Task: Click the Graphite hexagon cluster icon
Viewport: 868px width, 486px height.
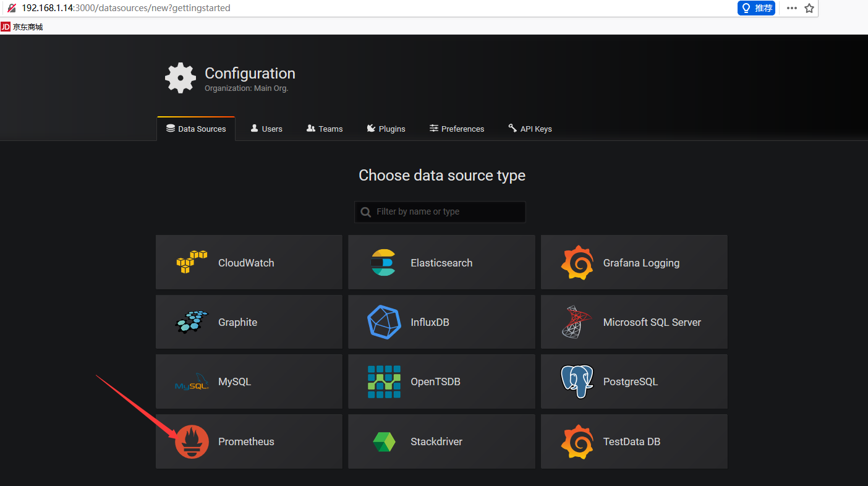Action: [192, 322]
